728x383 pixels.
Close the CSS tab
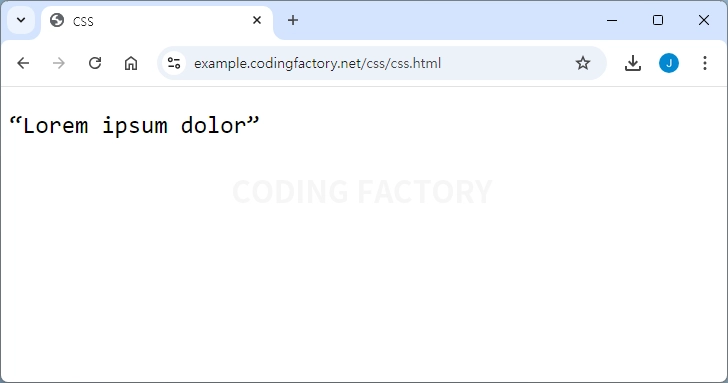pos(257,20)
